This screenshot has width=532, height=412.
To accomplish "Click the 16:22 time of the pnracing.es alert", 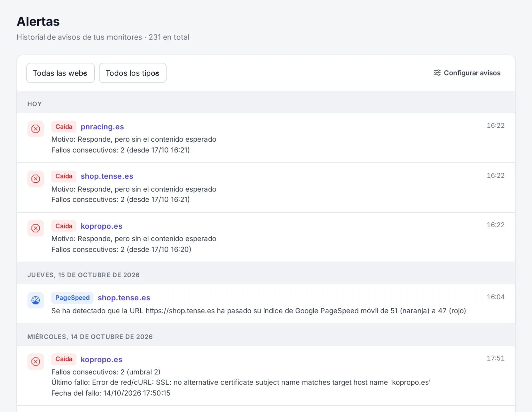I will point(495,126).
